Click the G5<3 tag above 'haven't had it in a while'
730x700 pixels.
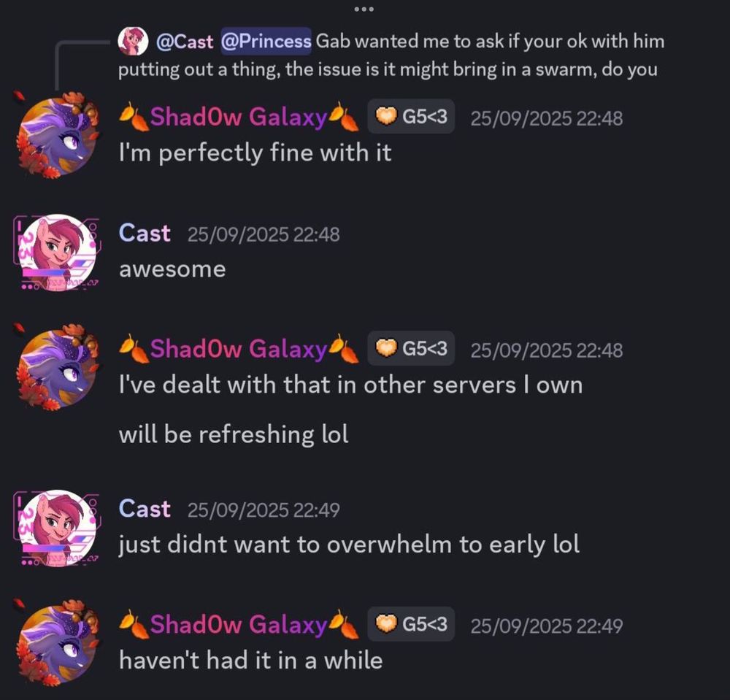point(411,624)
